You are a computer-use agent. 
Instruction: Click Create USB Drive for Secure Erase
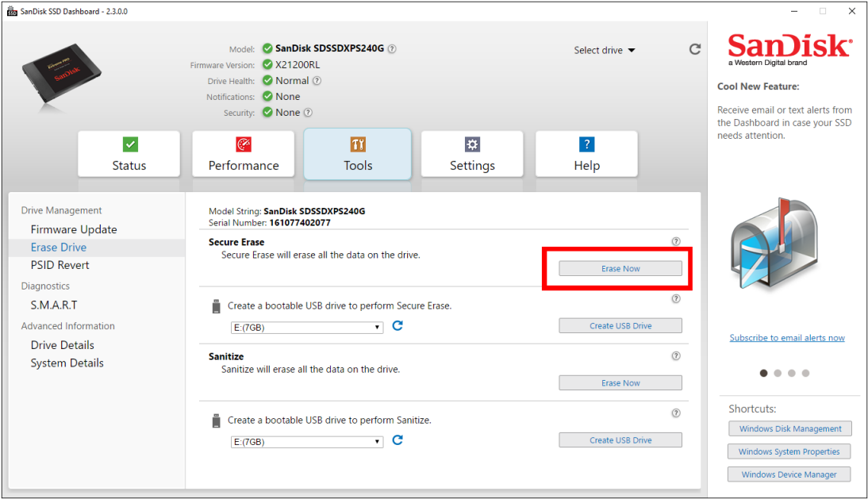(x=620, y=326)
